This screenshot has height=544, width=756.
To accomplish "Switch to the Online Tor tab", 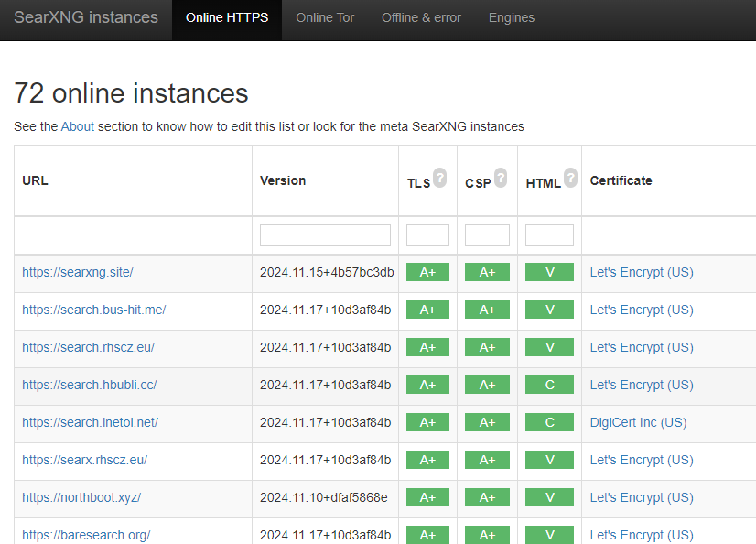I will tap(325, 17).
